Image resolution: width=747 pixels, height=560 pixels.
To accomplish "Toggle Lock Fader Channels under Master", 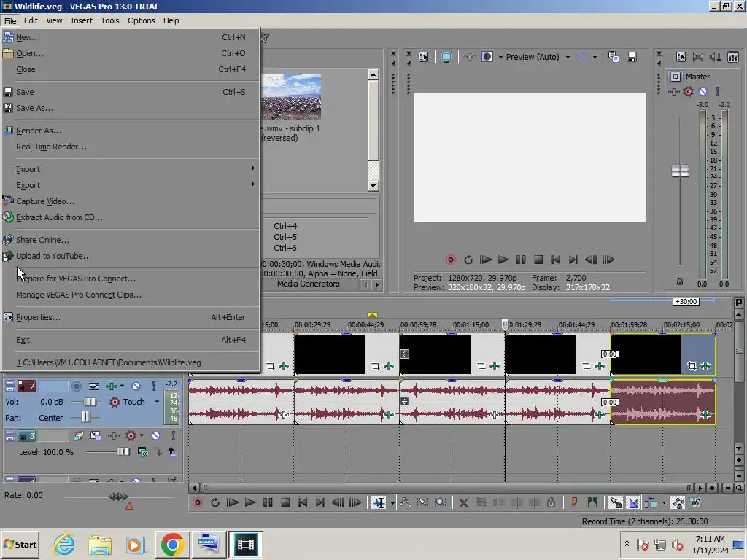I will tap(680, 282).
